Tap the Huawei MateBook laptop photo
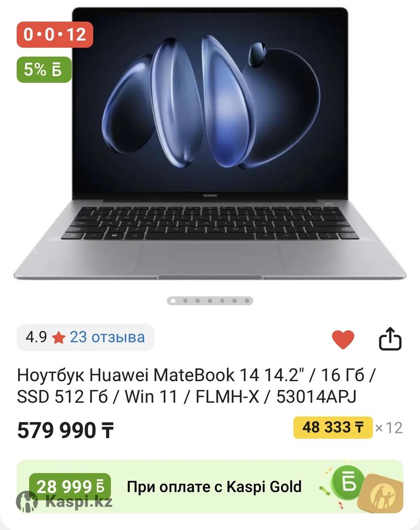This screenshot has width=420, height=530. tap(210, 144)
